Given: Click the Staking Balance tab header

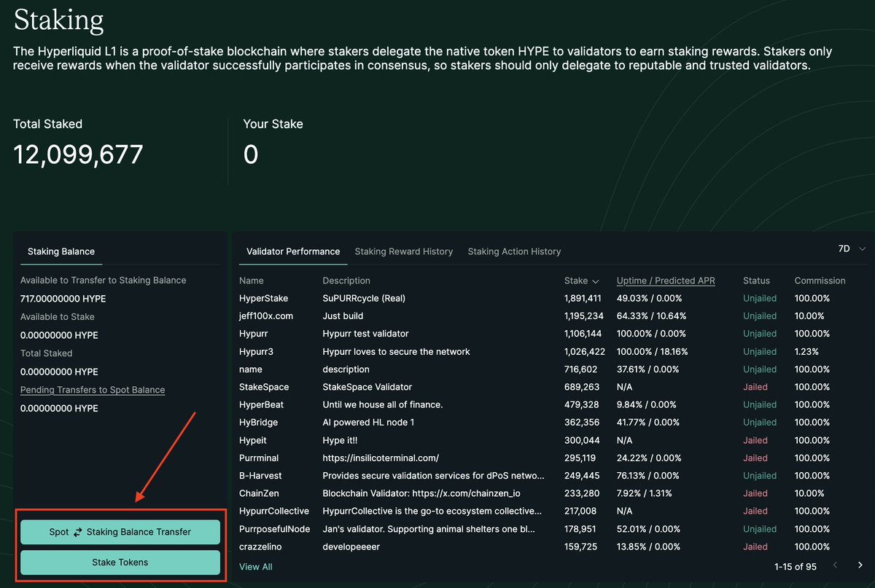Looking at the screenshot, I should click(61, 252).
